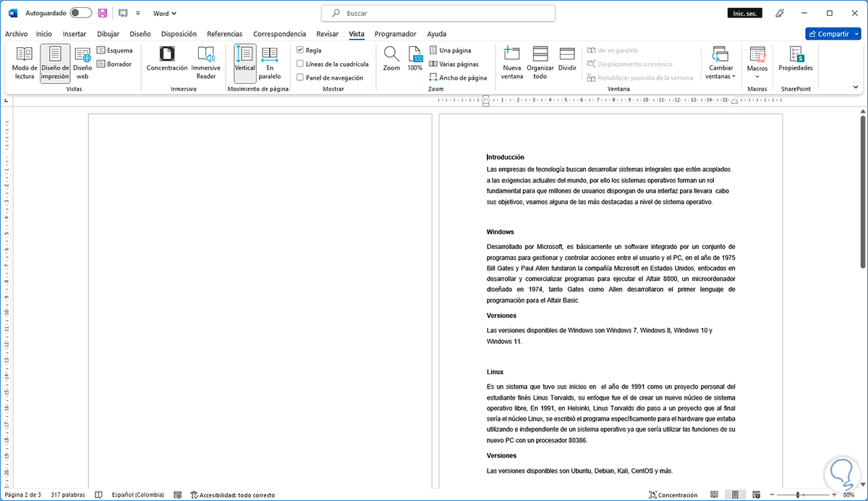Screen dimensions: 868x501
Task: Click macro recording icon in status bar
Action: pos(178,495)
